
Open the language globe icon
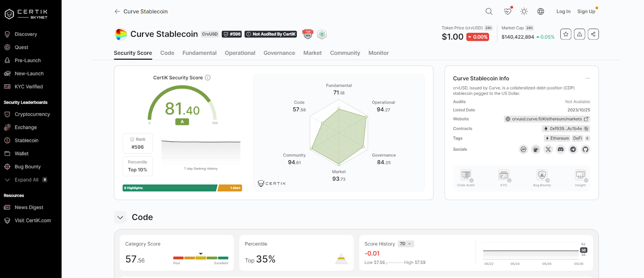pos(541,11)
